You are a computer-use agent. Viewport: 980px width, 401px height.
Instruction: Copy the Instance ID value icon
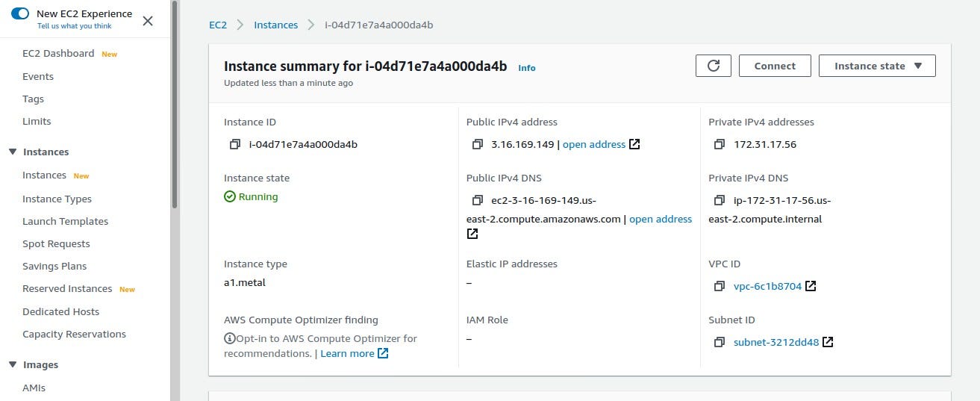pos(235,144)
